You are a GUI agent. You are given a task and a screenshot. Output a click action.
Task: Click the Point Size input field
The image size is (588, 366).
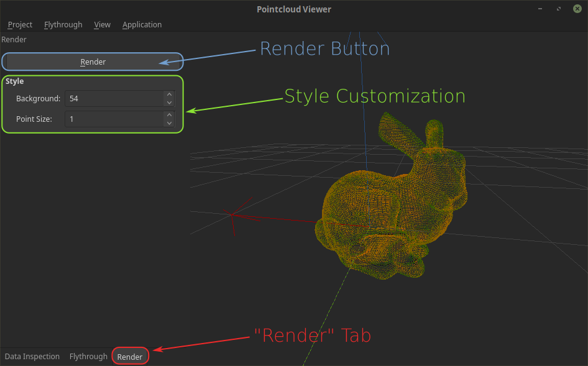tap(114, 119)
